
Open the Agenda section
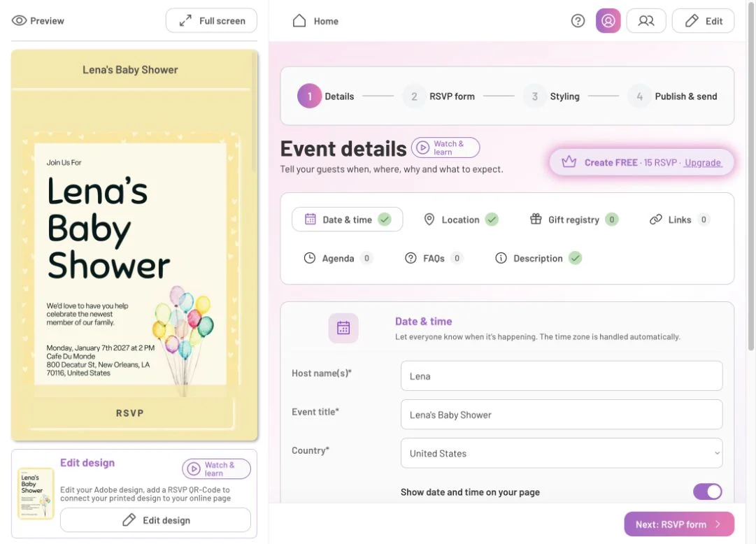(338, 258)
